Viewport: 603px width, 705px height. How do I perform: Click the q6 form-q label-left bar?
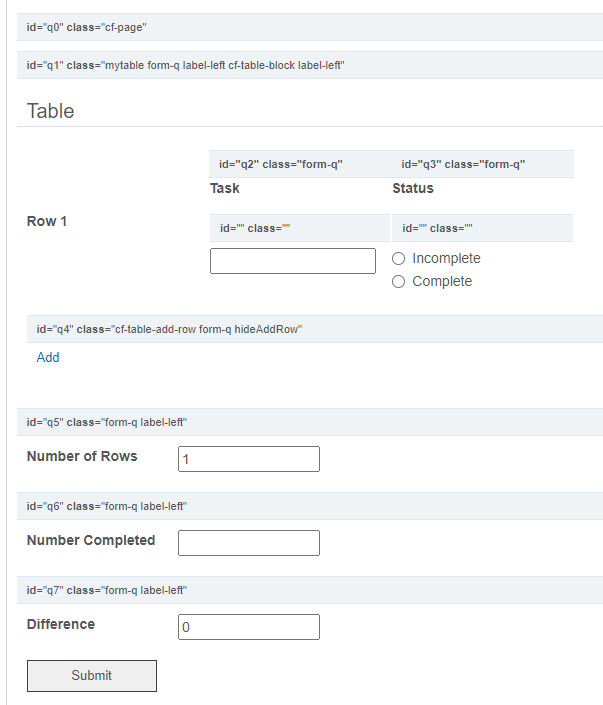(310, 506)
